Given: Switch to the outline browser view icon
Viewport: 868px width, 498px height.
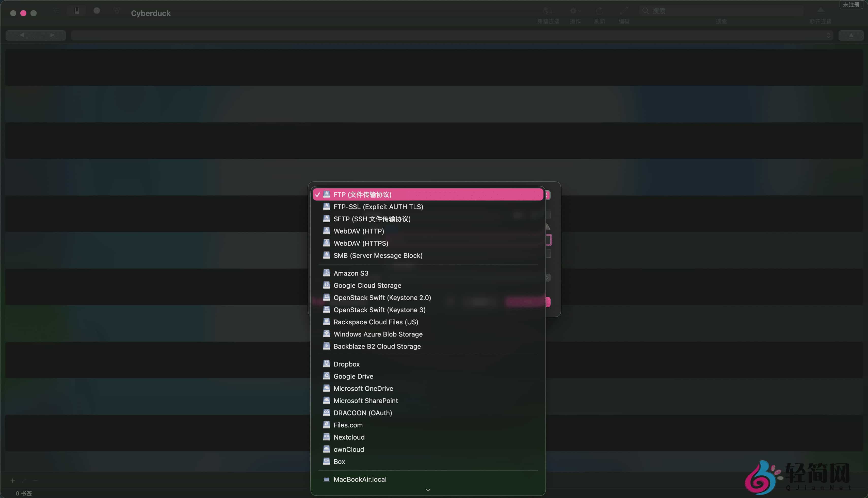Looking at the screenshot, I should (56, 11).
